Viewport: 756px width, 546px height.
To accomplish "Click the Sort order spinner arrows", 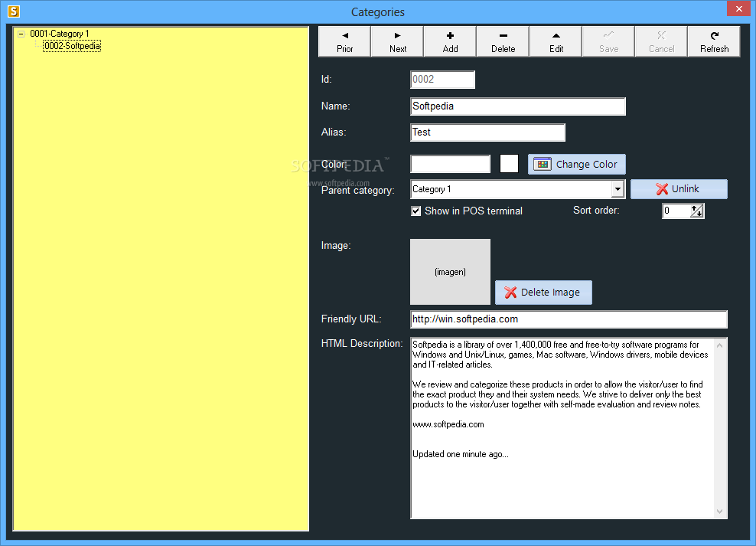I will click(696, 211).
